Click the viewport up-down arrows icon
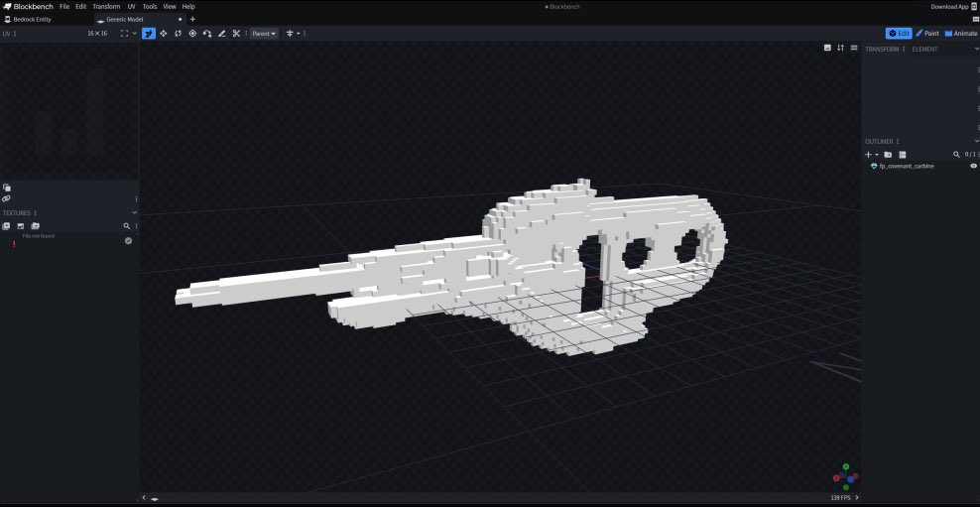Viewport: 980px width, 507px height. pos(840,48)
